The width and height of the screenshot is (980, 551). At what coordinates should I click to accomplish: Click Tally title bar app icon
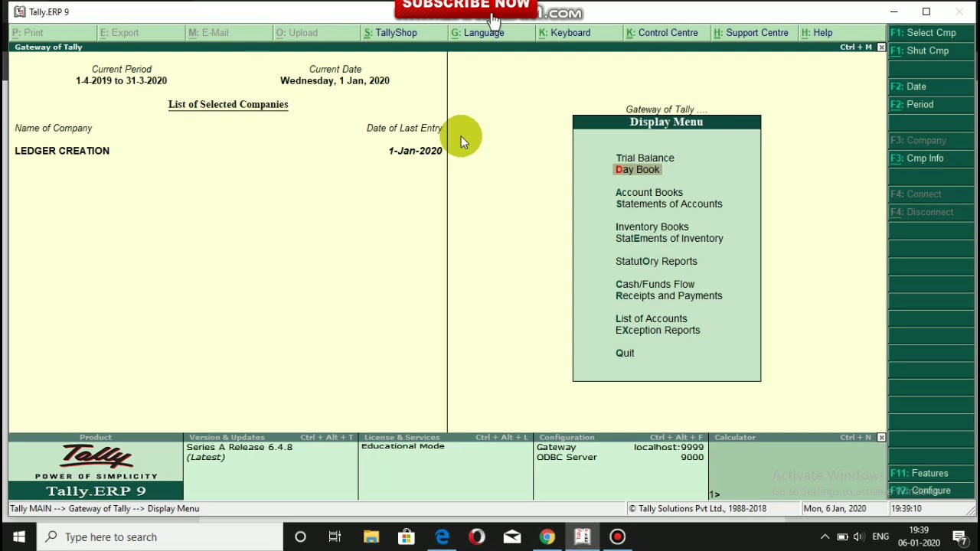[19, 11]
